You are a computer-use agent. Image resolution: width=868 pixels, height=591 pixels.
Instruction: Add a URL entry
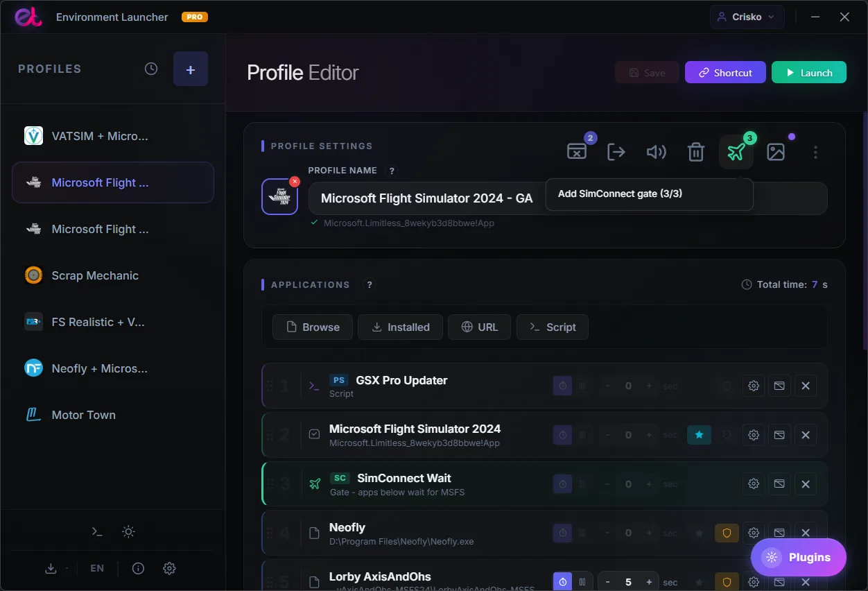480,327
